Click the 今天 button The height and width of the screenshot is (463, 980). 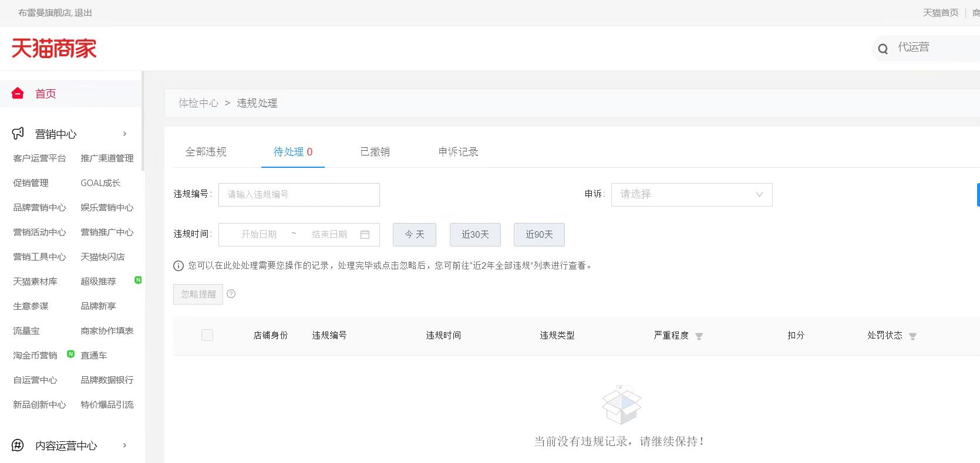[x=415, y=235]
